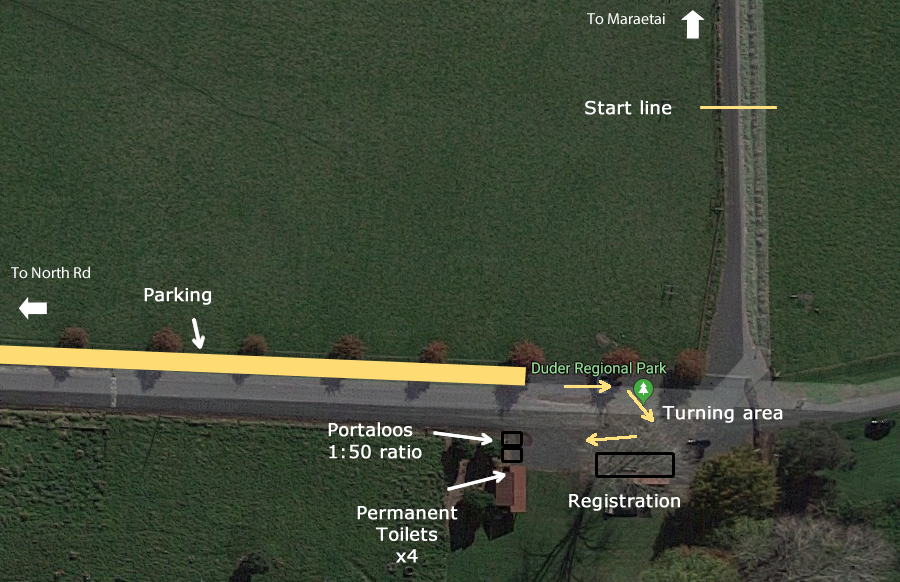Click the black Registration rectangle outline
Viewport: 900px width, 582px height.
coord(635,465)
